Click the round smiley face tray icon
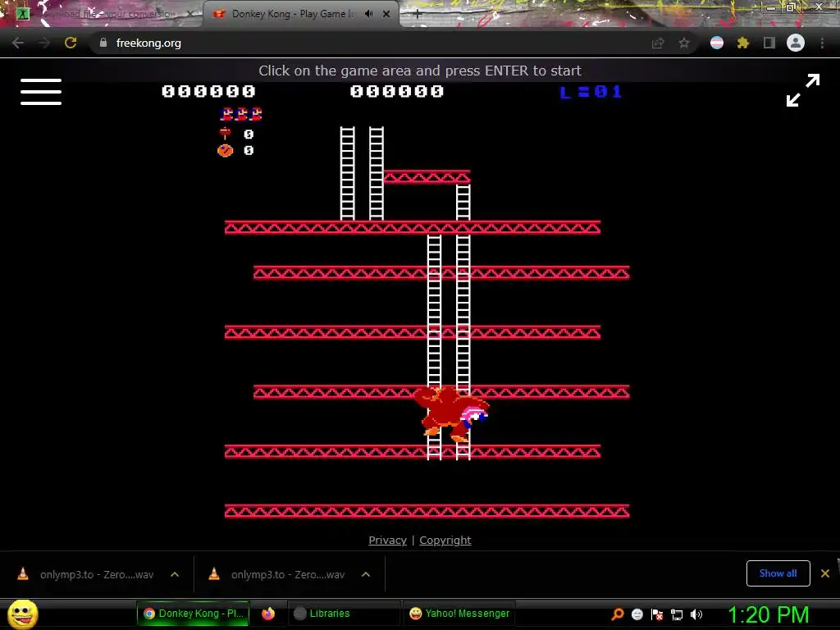 click(637, 614)
